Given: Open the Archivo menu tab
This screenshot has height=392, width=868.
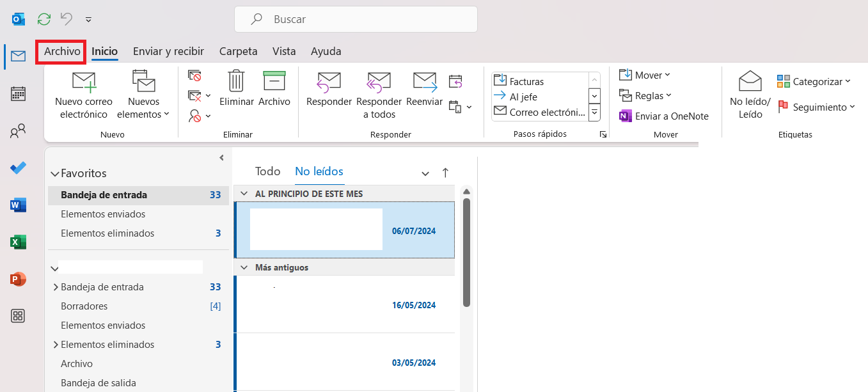Looking at the screenshot, I should point(62,51).
